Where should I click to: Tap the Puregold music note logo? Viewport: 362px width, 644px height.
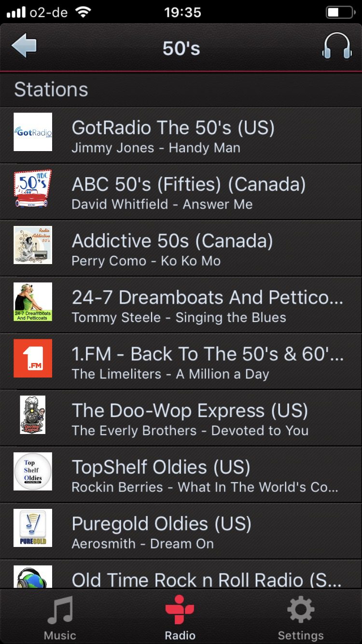33,528
